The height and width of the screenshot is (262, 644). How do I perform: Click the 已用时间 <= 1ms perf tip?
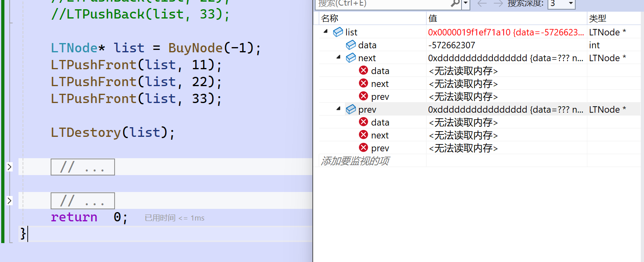[174, 218]
